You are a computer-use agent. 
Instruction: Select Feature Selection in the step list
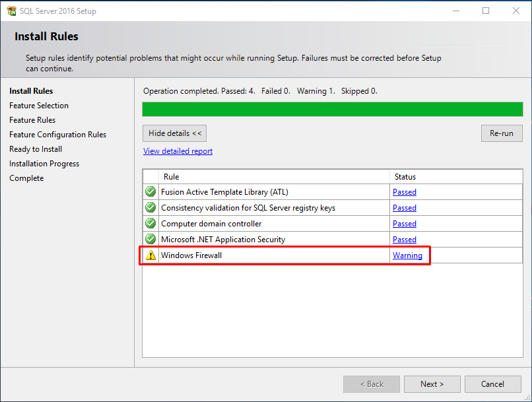[x=39, y=106]
